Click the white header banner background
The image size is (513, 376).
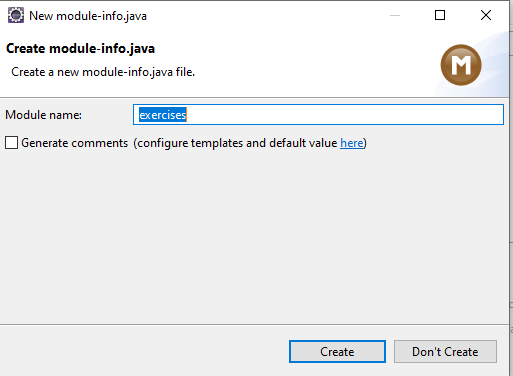pyautogui.click(x=300, y=60)
